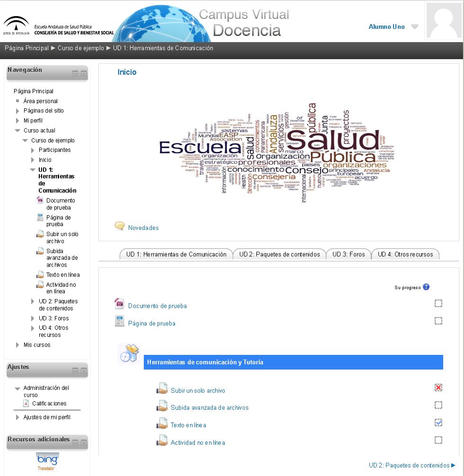Expand Mis cursos in navigation tree
The height and width of the screenshot is (476, 464).
pos(18,345)
